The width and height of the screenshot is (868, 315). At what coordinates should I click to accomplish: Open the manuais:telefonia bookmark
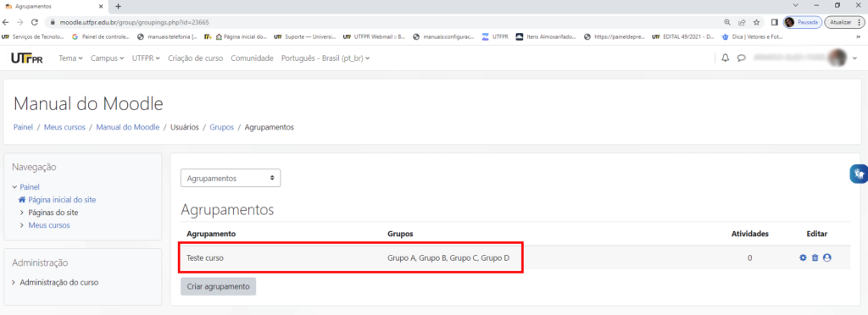[167, 37]
